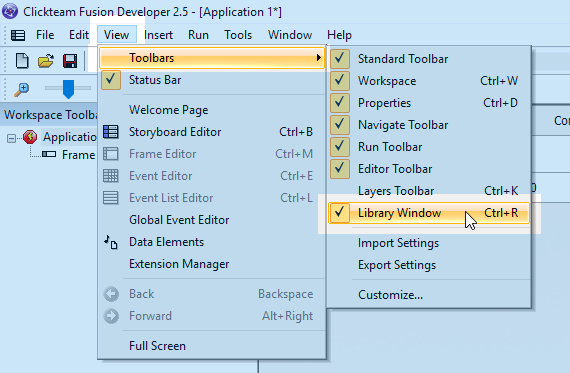The width and height of the screenshot is (570, 373).
Task: Expand the Toolbars submenu arrow
Action: pyautogui.click(x=318, y=58)
